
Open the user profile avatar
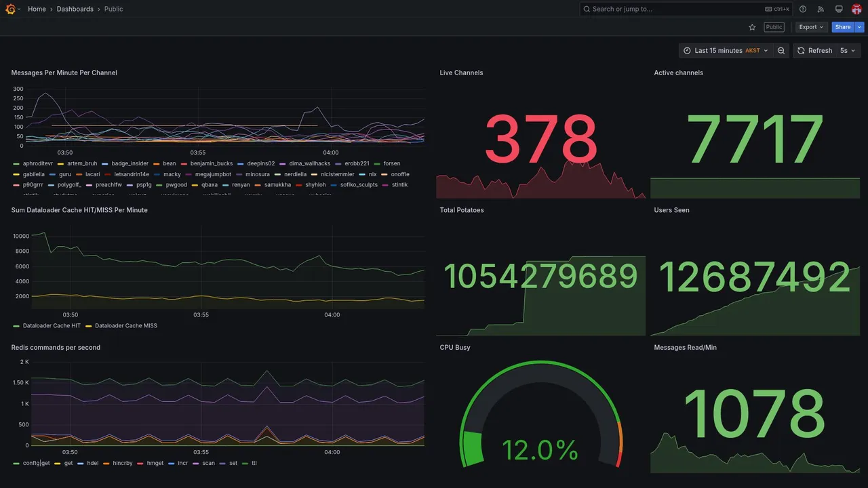tap(856, 9)
